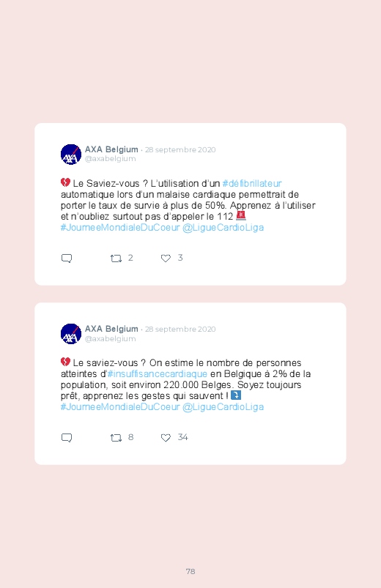Click first tweet's 28 septembre 2020 date
The image size is (381, 588).
180,149
